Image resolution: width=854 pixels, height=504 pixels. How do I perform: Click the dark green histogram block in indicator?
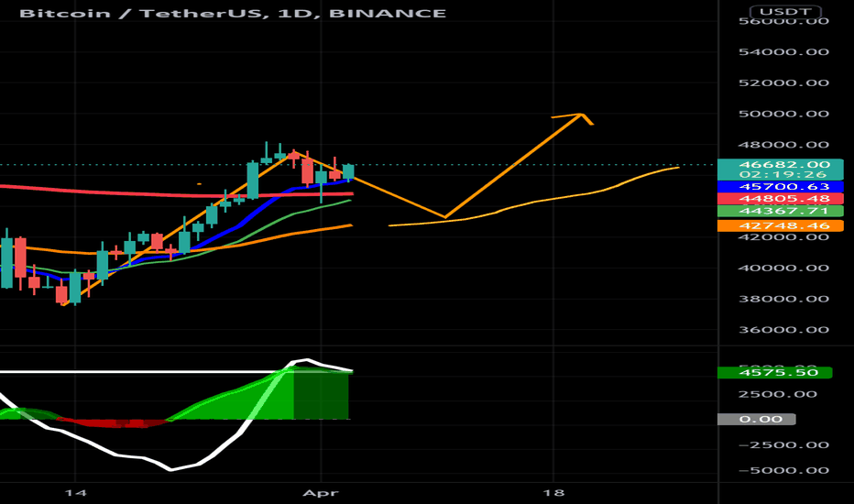(x=321, y=394)
